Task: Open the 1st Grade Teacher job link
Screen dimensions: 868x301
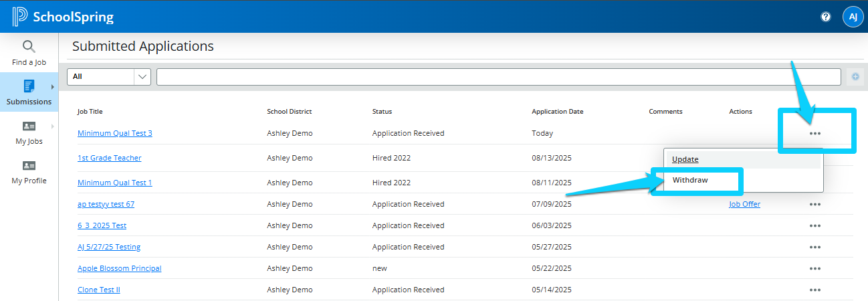Action: [x=109, y=159]
